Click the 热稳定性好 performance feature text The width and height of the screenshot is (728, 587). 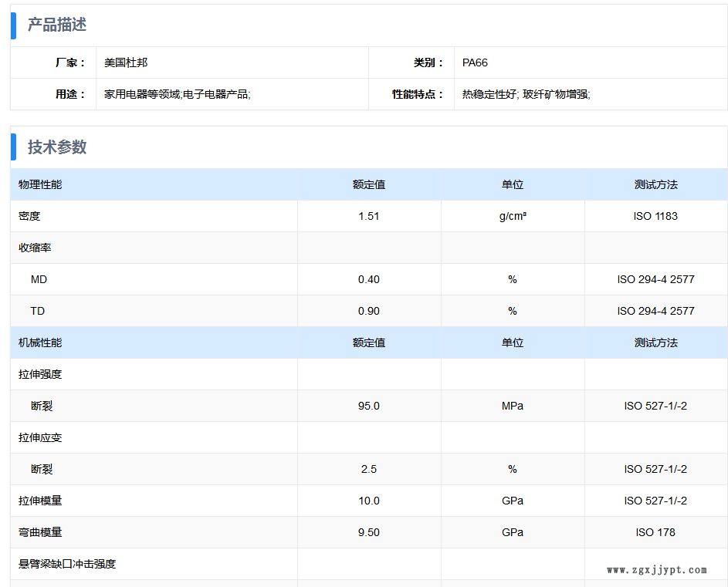tap(489, 94)
